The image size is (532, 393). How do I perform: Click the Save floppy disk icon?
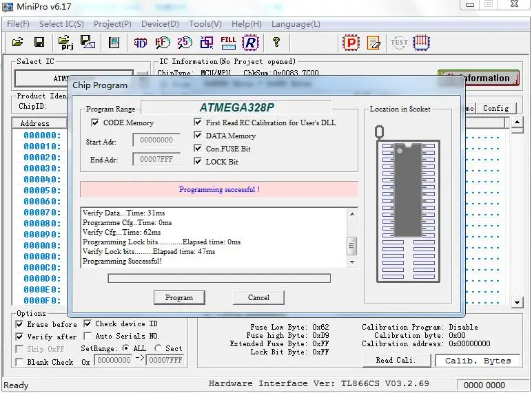[39, 43]
